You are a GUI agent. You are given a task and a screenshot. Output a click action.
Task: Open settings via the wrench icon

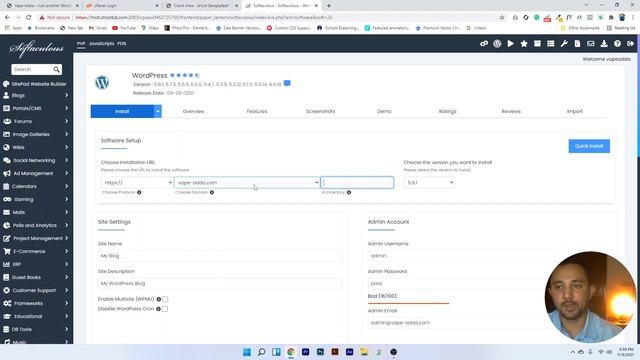coord(564,43)
